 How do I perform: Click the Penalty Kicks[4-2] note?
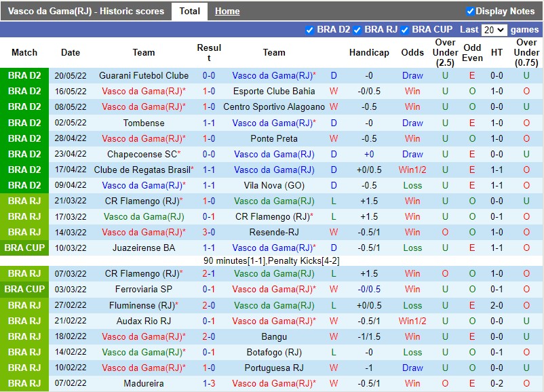304,260
